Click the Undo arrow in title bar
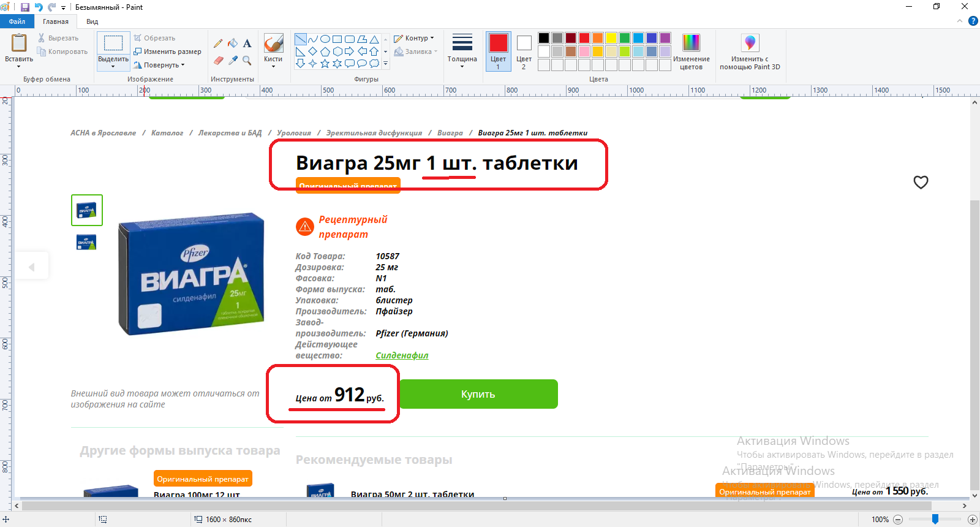This screenshot has height=527, width=980. 39,7
